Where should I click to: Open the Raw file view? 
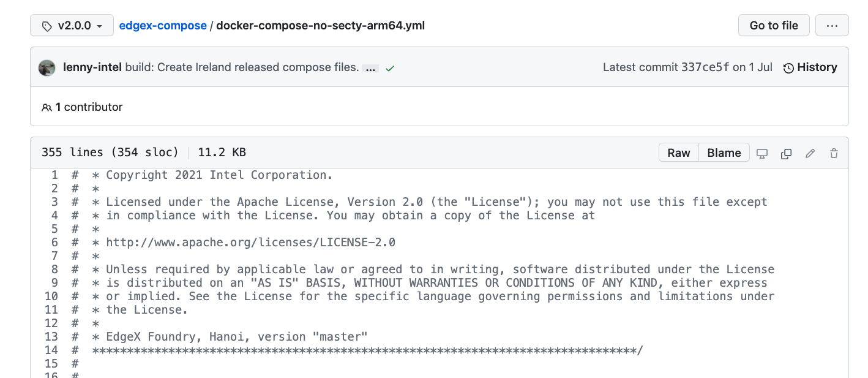tap(679, 153)
